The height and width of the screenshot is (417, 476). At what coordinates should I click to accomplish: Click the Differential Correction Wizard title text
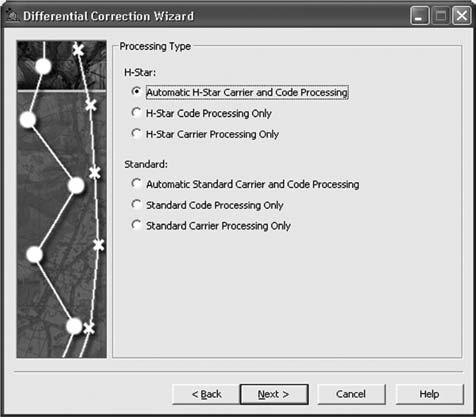[x=108, y=16]
